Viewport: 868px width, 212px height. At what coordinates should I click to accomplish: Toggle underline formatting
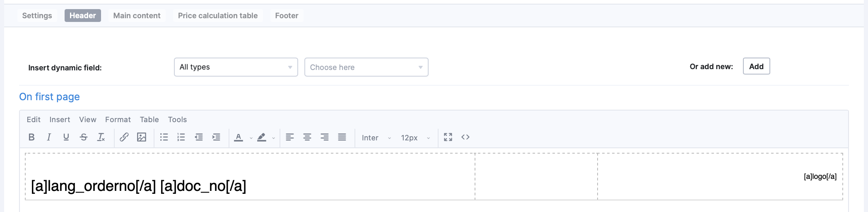[66, 137]
